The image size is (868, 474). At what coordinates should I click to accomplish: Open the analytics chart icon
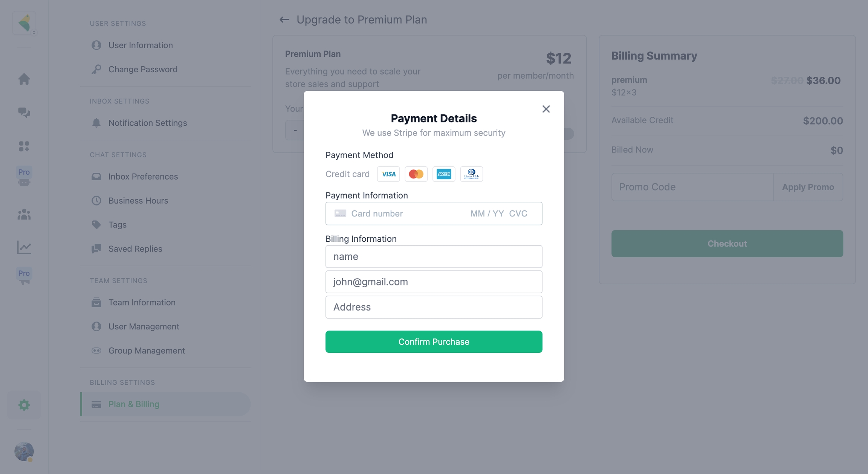[24, 247]
